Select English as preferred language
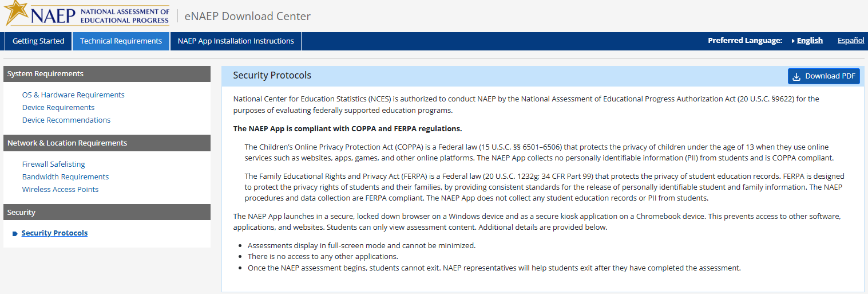Image resolution: width=868 pixels, height=294 pixels. click(x=810, y=41)
